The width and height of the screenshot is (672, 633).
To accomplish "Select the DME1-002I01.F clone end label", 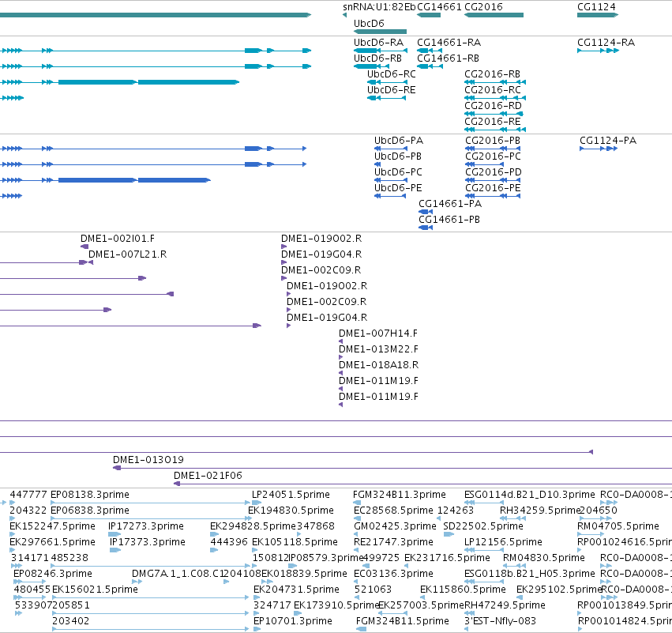I will (118, 239).
